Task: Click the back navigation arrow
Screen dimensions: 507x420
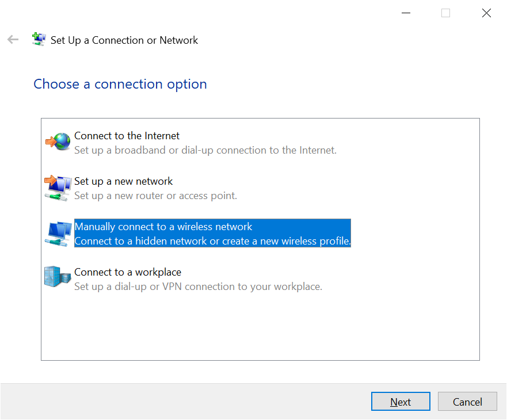Action: click(x=12, y=39)
